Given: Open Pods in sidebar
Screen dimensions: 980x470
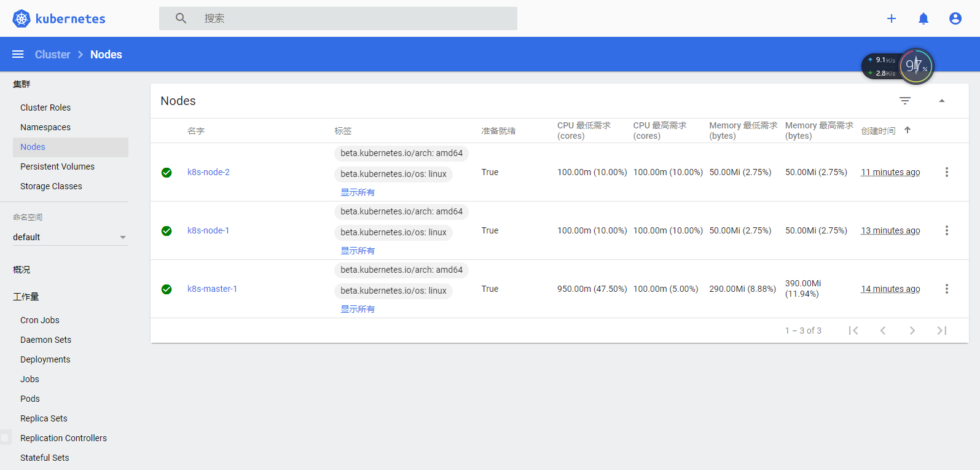Looking at the screenshot, I should tap(29, 399).
